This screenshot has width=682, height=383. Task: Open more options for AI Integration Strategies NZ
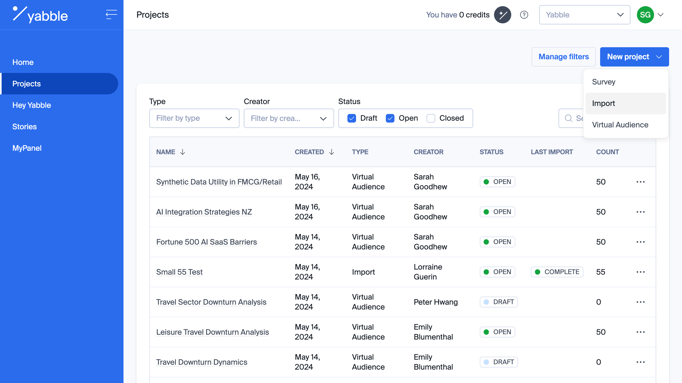point(640,212)
